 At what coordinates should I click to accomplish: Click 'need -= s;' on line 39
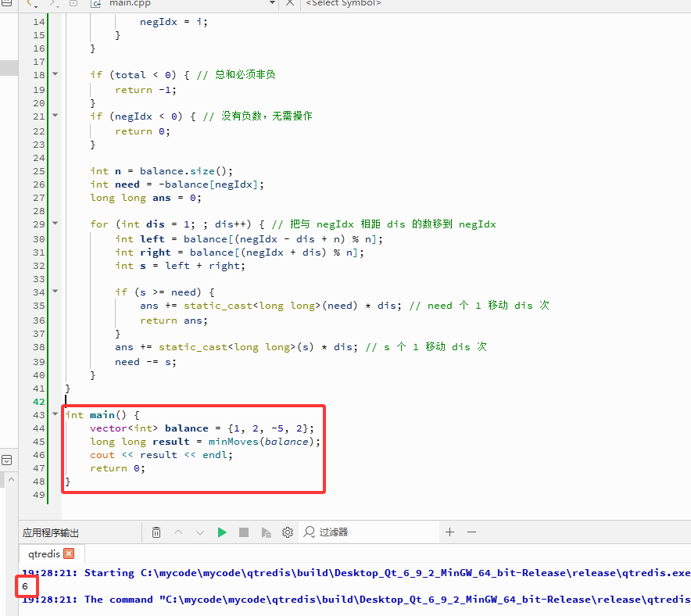click(x=145, y=362)
